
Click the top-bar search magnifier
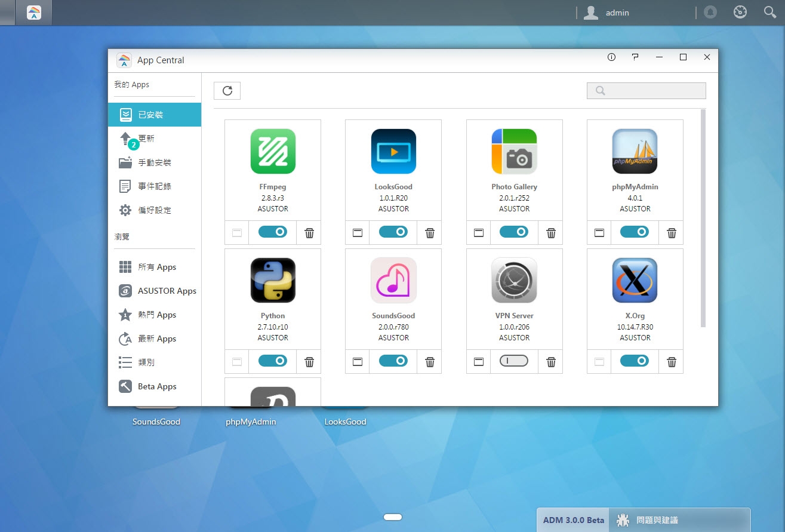[x=770, y=12]
